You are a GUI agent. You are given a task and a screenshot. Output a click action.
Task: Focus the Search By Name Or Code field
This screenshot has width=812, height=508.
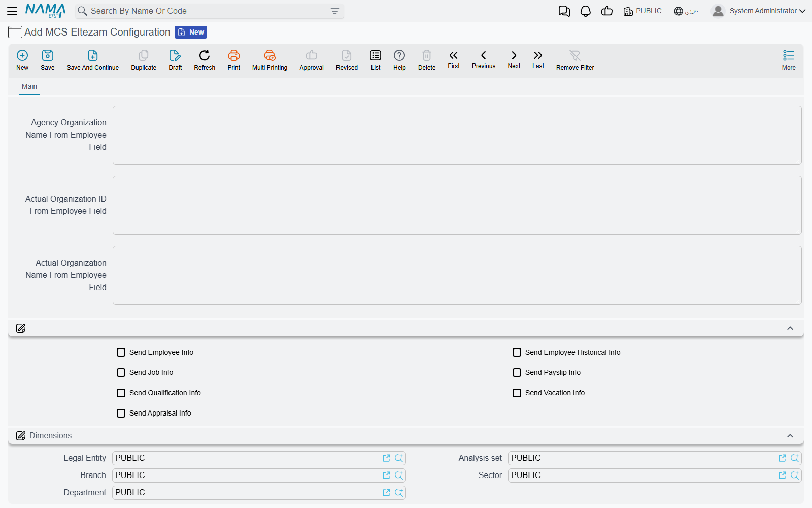(210, 11)
